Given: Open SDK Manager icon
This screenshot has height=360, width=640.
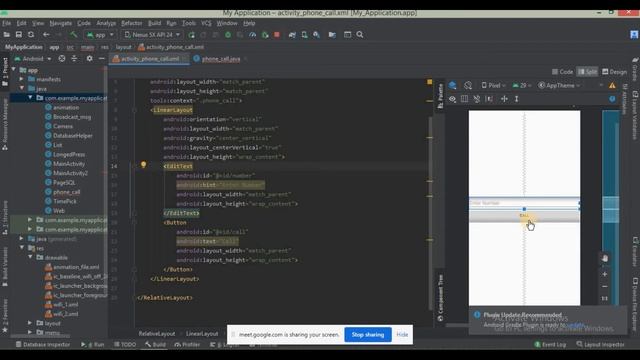Looking at the screenshot, I should 316,35.
